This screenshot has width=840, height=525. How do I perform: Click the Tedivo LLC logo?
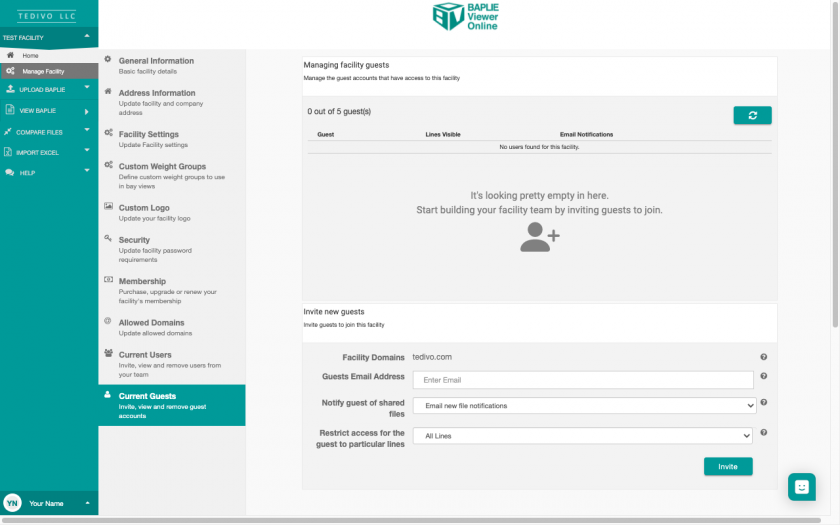(x=47, y=16)
